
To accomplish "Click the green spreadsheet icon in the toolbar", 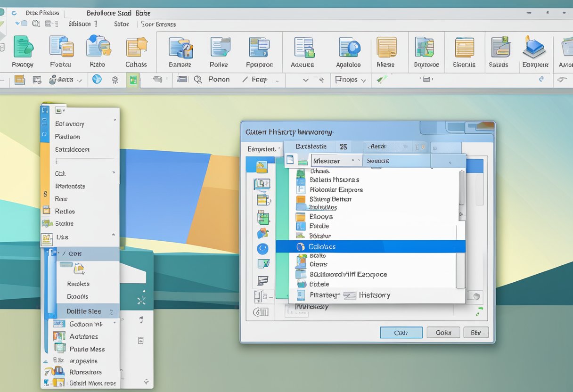I will pos(133,79).
